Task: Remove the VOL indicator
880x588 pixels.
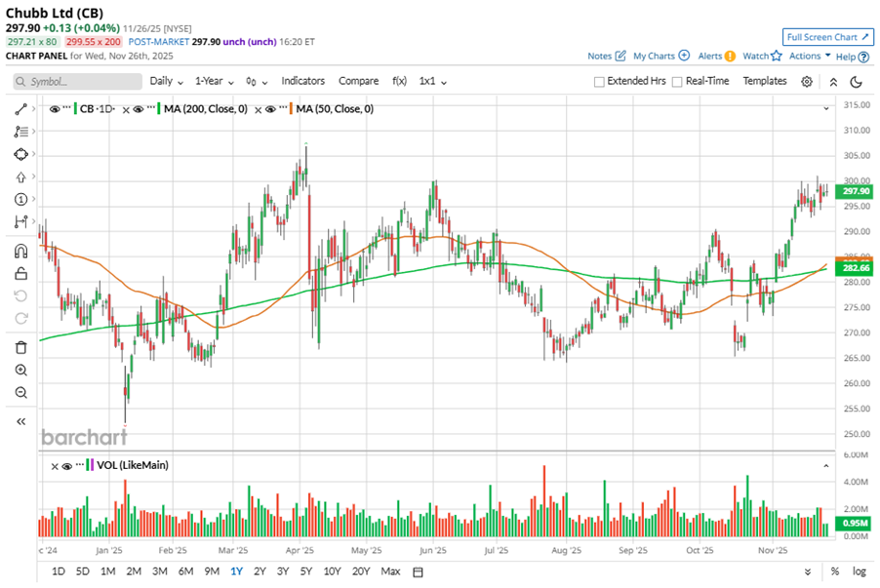Action: [55, 466]
